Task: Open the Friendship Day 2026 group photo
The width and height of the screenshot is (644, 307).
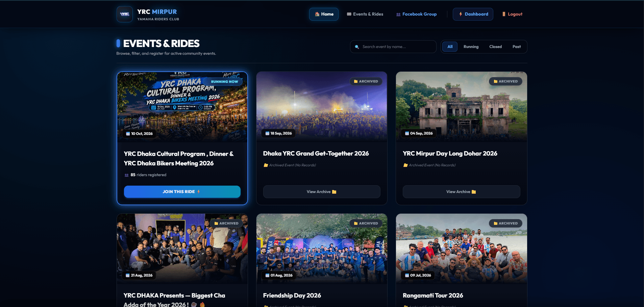Action: [322, 249]
